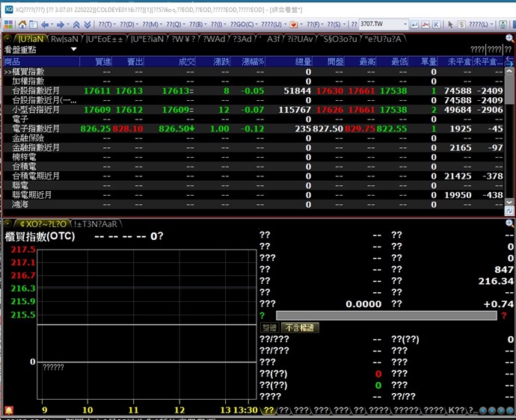Click the round icon left of lower tabs
This screenshot has height=420, width=516.
tap(7, 223)
